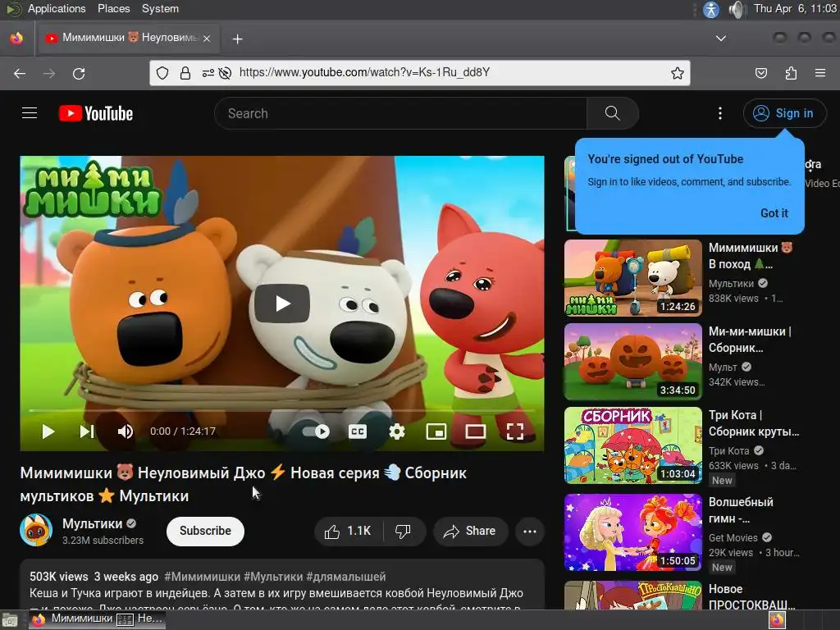
Task: Open the Places menu
Action: 113,8
